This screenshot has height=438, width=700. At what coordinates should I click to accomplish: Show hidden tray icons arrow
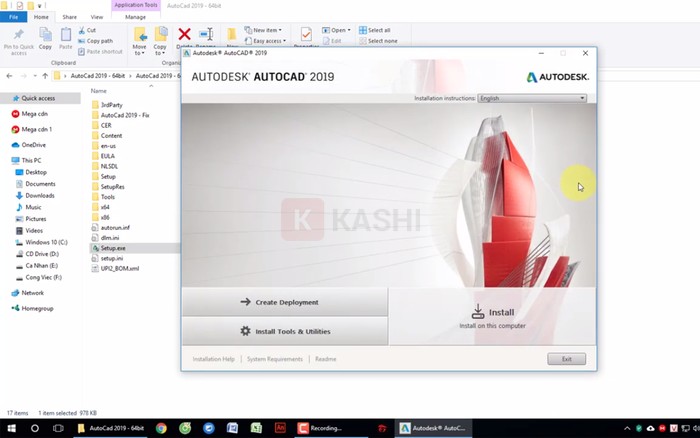(x=627, y=429)
